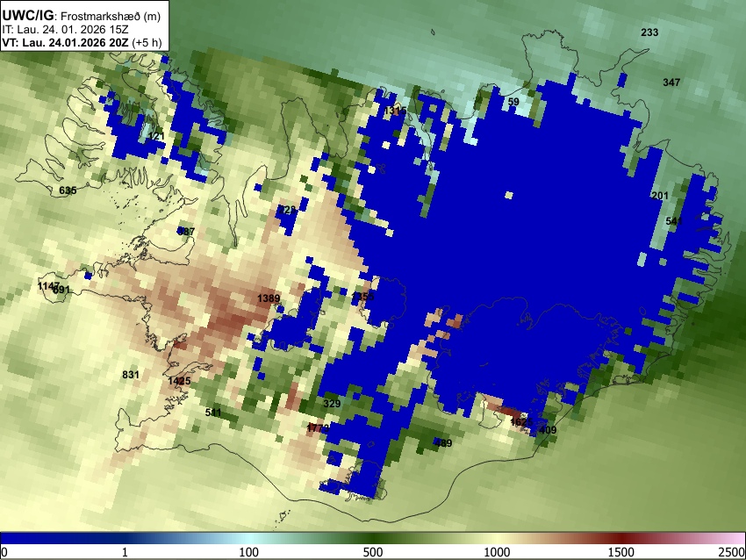Click the 500 tick label on the legend
The height and width of the screenshot is (560, 746).
coord(372,552)
